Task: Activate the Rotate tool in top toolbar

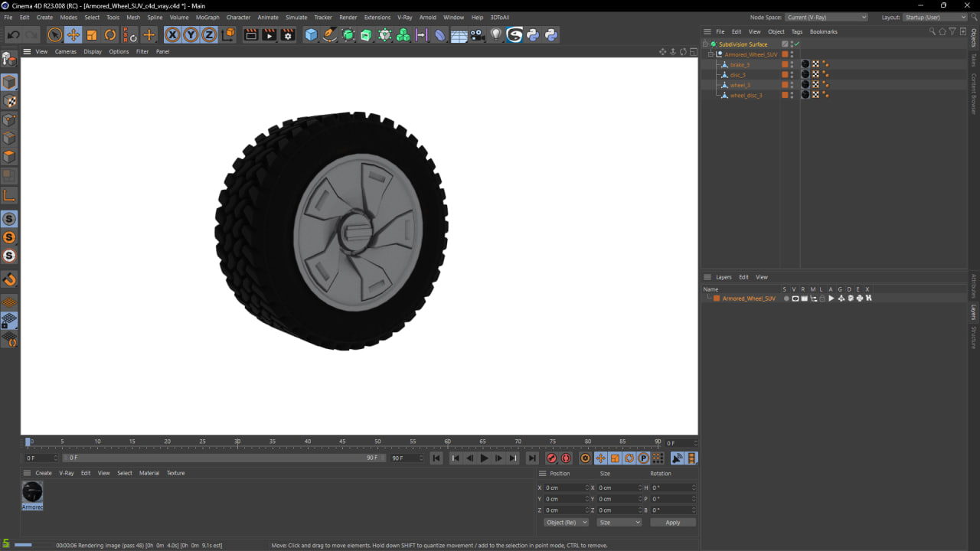Action: [x=110, y=34]
